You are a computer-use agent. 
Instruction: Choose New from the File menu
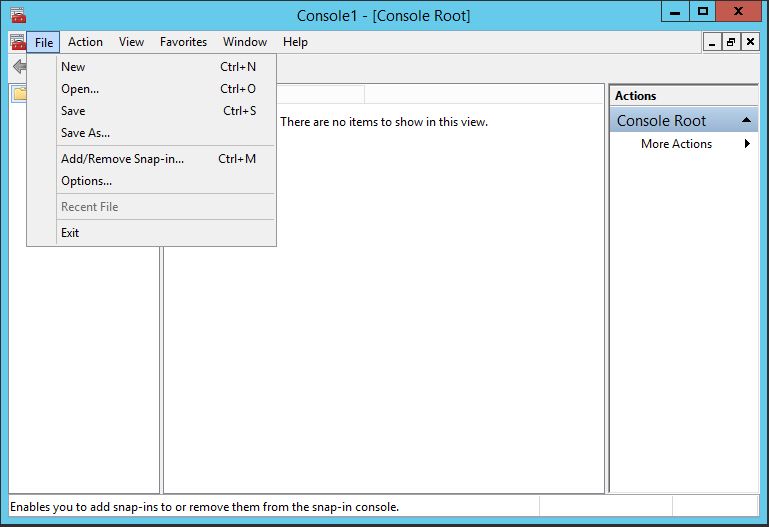coord(73,67)
